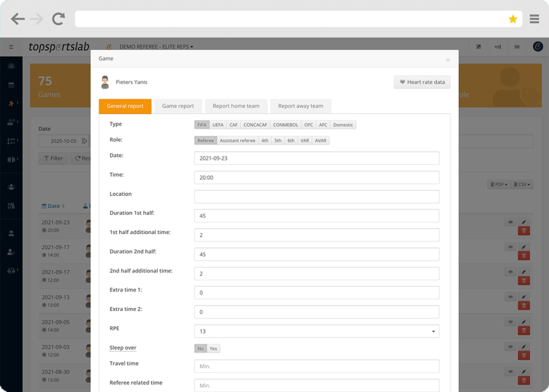Click the Heart rate data button
This screenshot has width=549, height=392.
coord(422,82)
